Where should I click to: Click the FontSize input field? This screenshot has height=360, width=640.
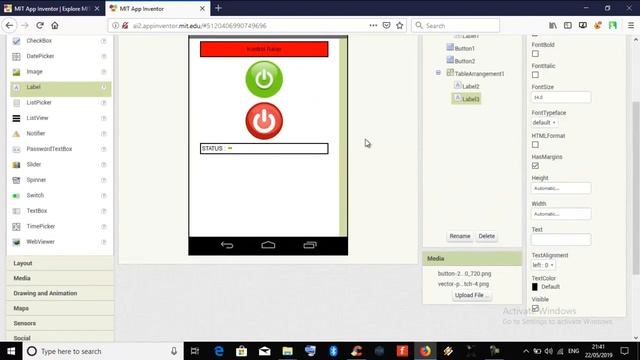[x=561, y=97]
